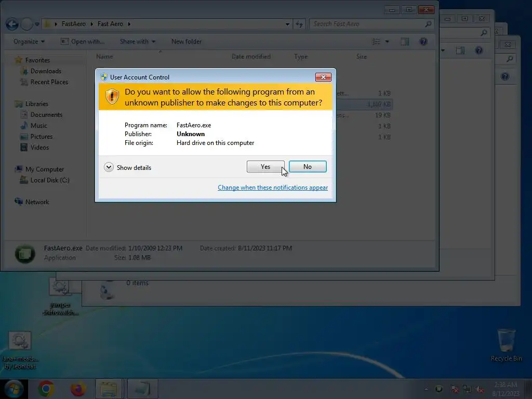Click help icon in Fast Aero window toolbar

pos(423,42)
